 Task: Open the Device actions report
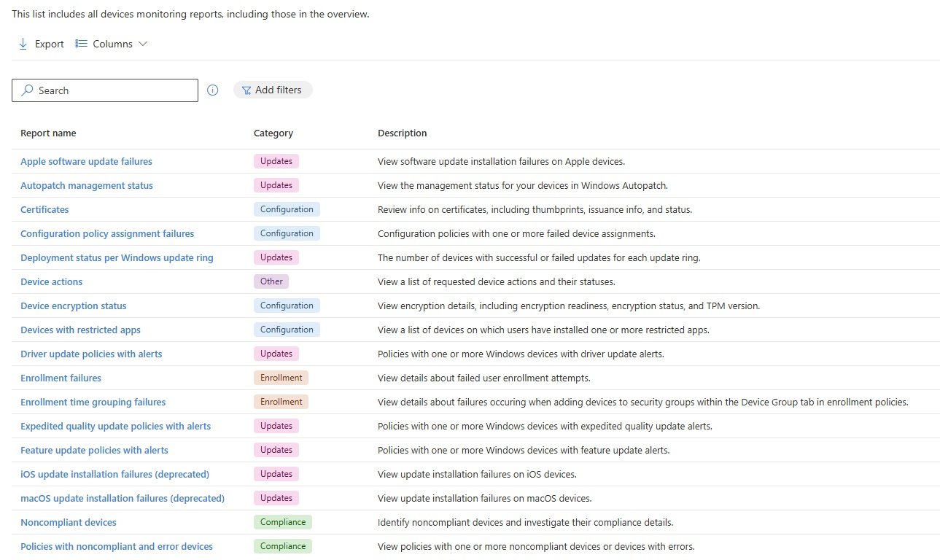pos(51,281)
